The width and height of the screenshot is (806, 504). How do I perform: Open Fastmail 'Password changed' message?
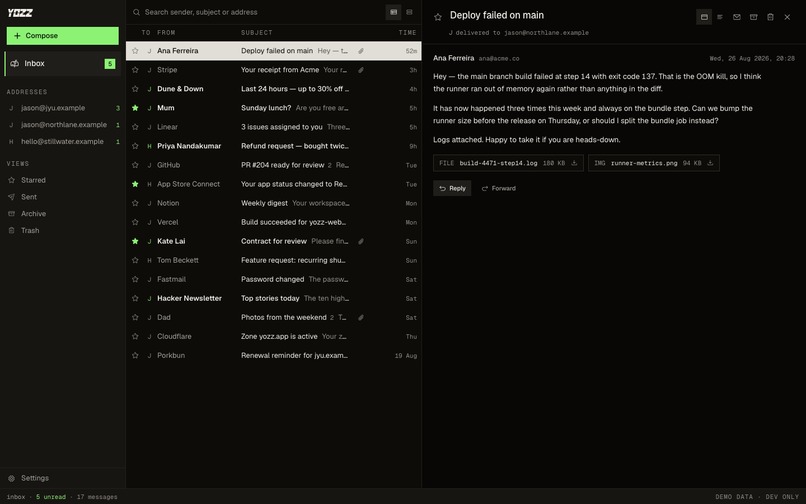pyautogui.click(x=273, y=279)
